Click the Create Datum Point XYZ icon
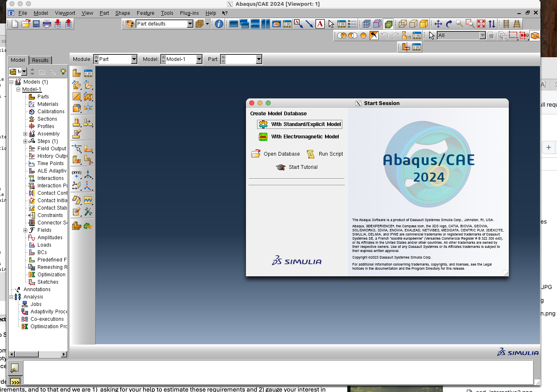 (77, 174)
